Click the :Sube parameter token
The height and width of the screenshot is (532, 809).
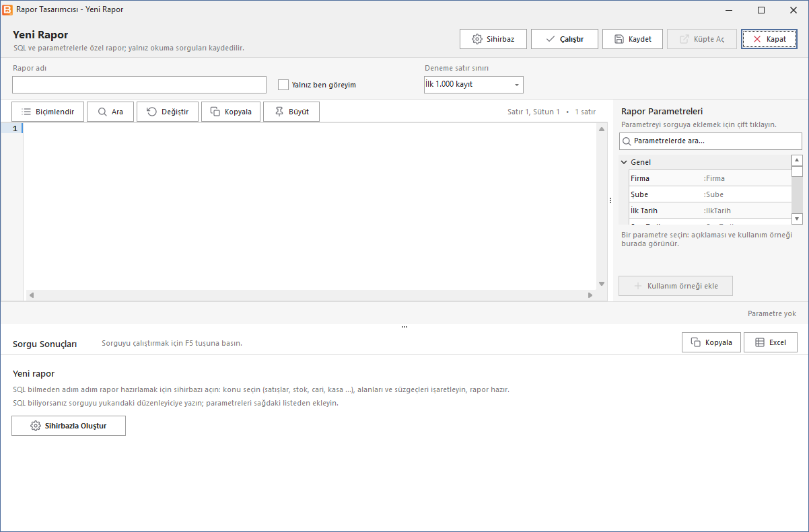[713, 194]
